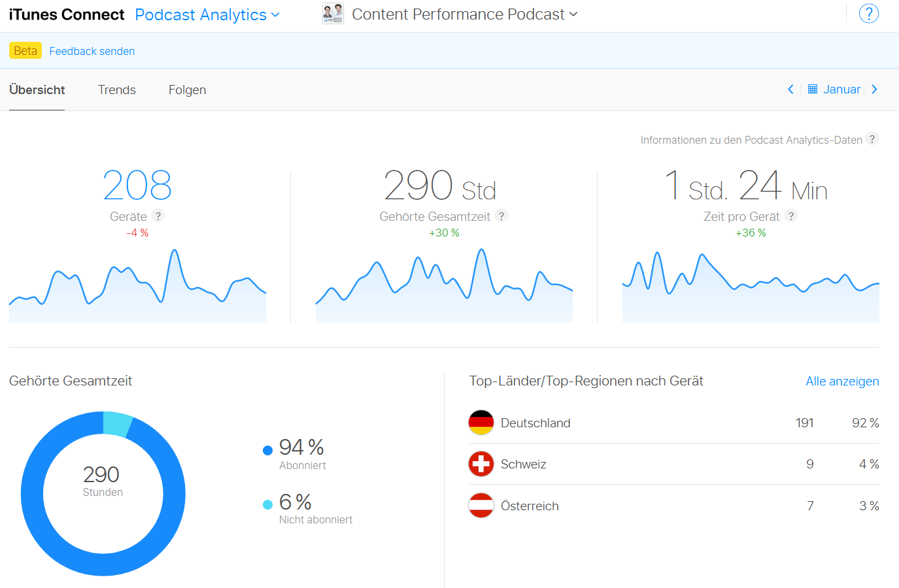Switch to the Trends tab

[x=117, y=90]
